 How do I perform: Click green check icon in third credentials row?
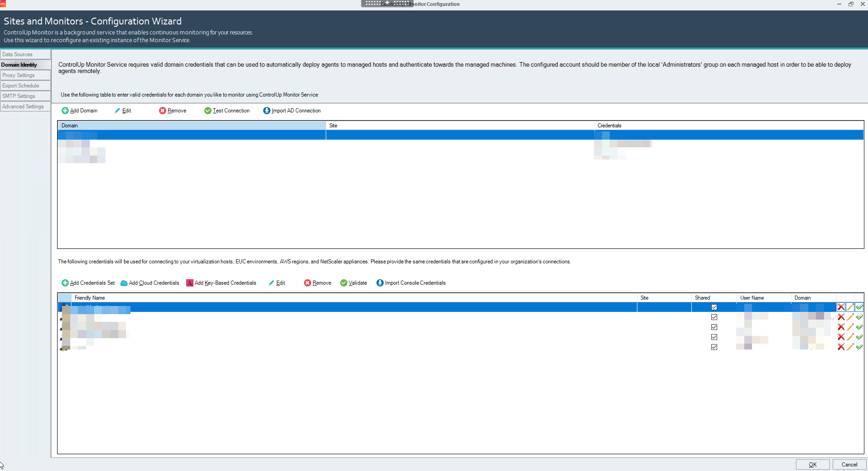point(859,327)
